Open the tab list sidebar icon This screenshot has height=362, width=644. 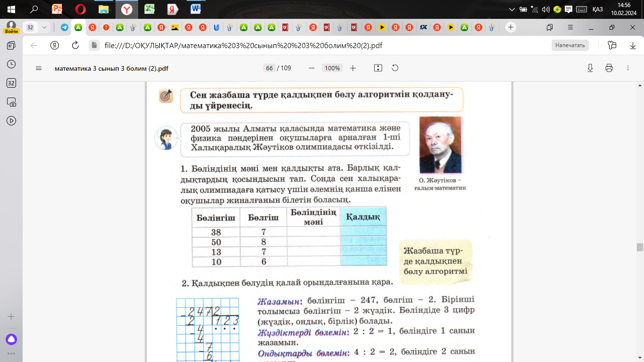(11, 45)
